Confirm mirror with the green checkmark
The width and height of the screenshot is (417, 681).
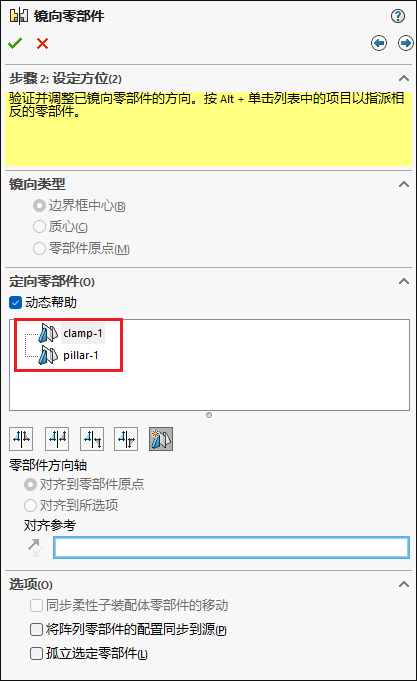tap(15, 43)
